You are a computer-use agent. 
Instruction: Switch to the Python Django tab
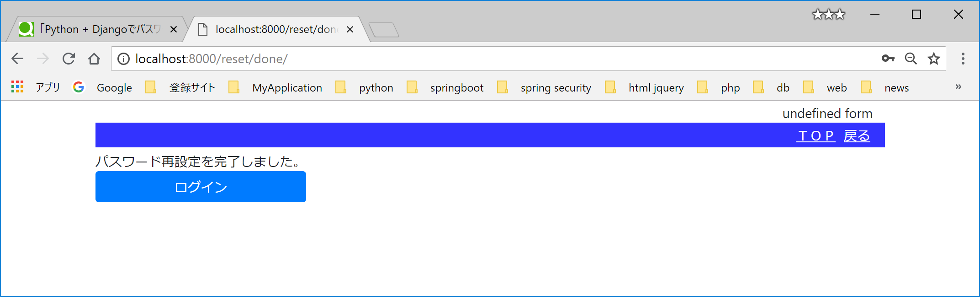91,28
